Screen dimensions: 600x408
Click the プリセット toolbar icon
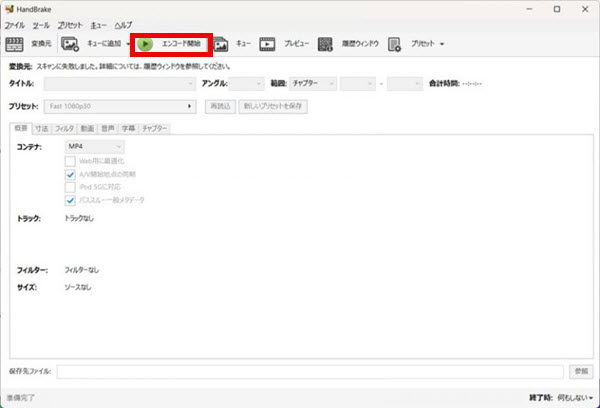pos(395,44)
